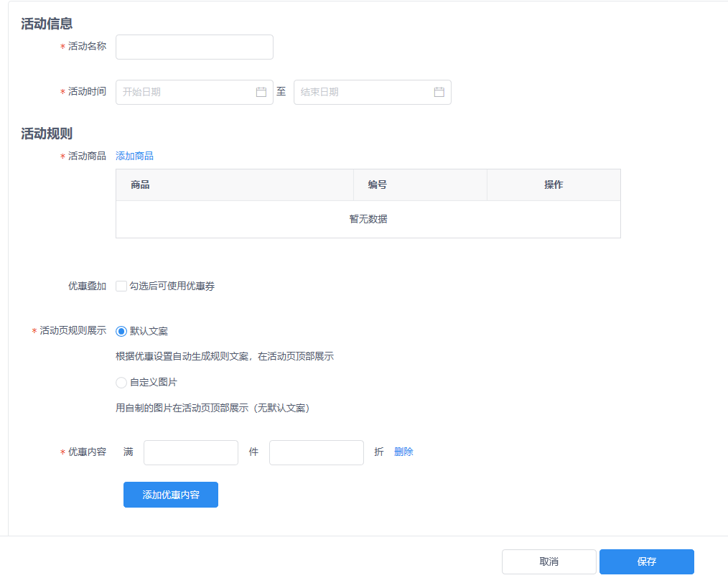Click the 活动规则 section heading
Screen dimensions: 728x583
pyautogui.click(x=47, y=134)
